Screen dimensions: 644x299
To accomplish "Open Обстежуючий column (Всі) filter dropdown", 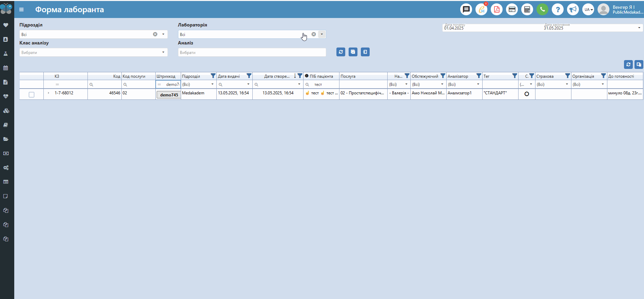I will [428, 85].
